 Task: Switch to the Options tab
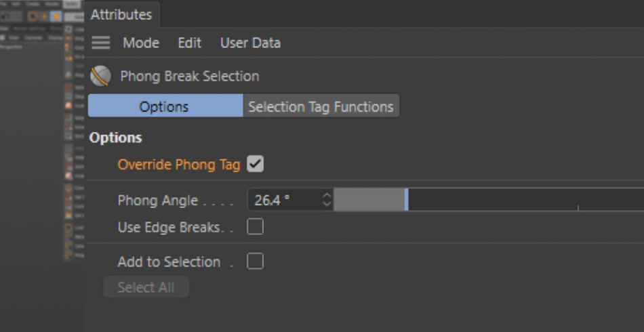pos(165,106)
